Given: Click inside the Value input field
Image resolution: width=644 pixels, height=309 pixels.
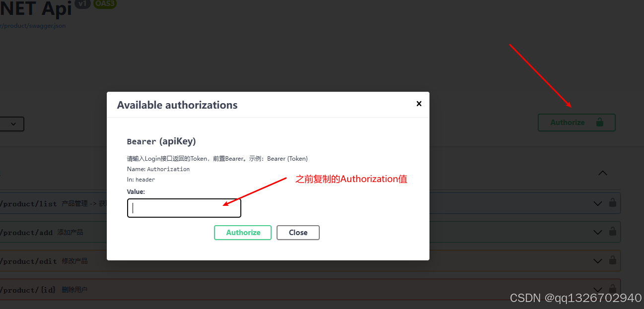Looking at the screenshot, I should pos(184,208).
